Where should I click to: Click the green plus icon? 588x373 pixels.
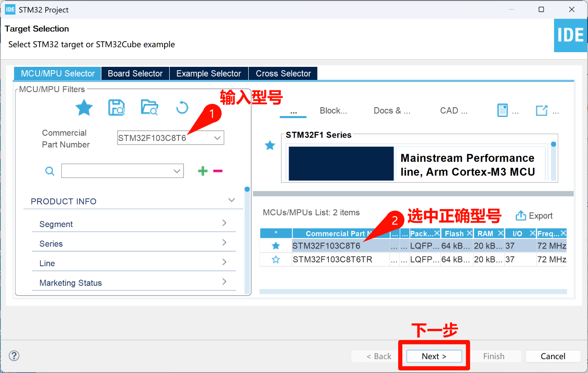coord(203,171)
